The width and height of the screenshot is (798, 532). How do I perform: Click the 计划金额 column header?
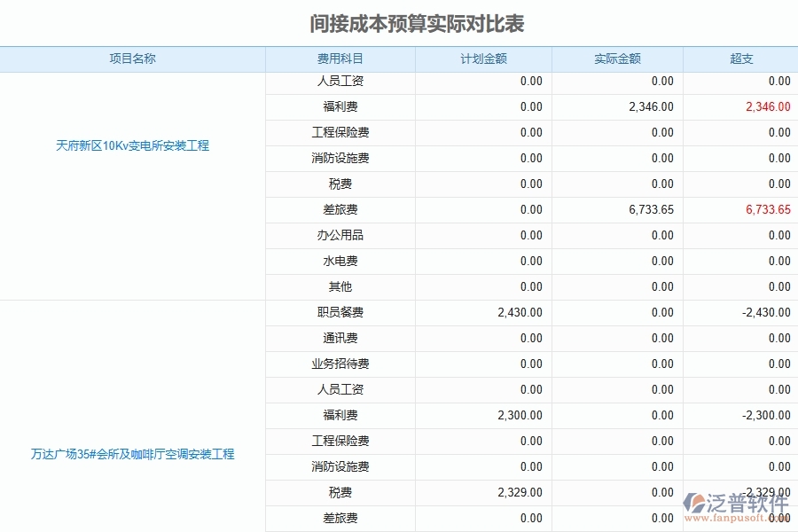click(x=483, y=59)
